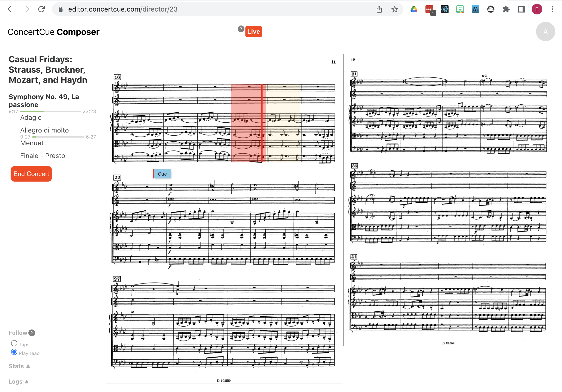Screen dimensions: 562x392
Task: Open the Chrome three-dot menu
Action: point(552,9)
